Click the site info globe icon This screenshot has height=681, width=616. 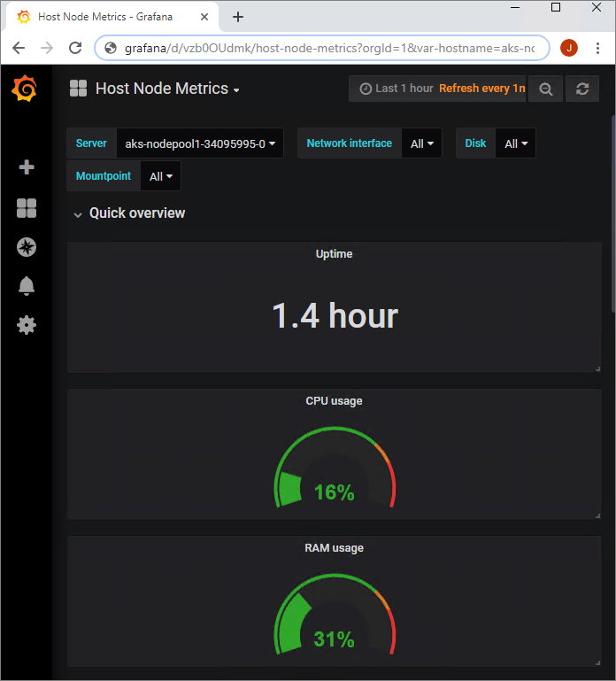(111, 48)
